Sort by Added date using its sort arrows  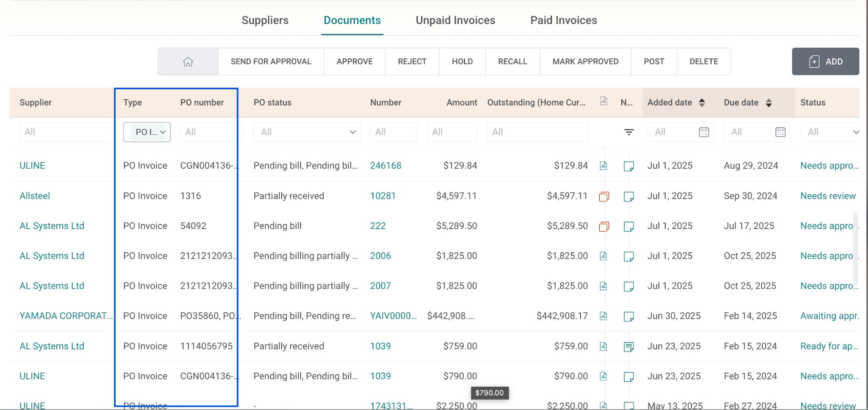[702, 102]
